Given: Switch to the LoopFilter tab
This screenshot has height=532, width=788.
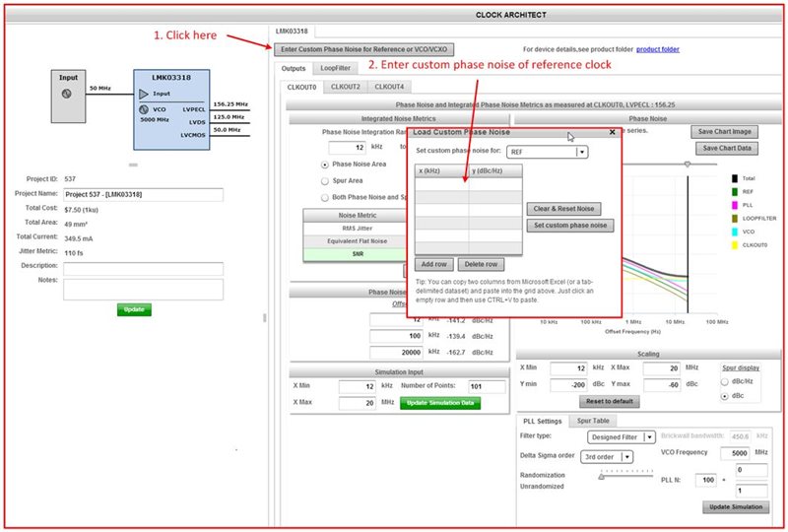Looking at the screenshot, I should pos(335,68).
